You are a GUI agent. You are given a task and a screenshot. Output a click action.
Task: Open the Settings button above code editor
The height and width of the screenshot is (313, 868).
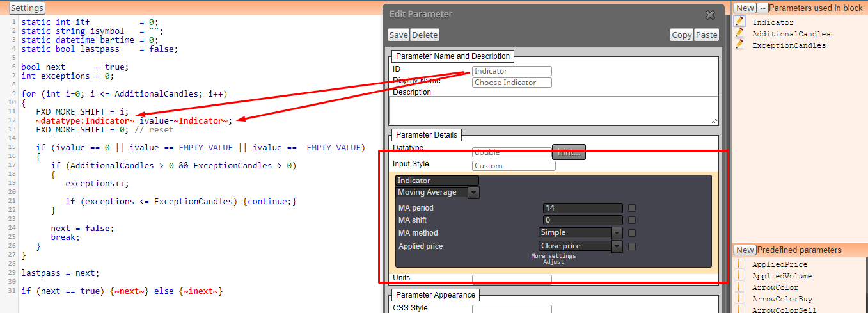[28, 8]
